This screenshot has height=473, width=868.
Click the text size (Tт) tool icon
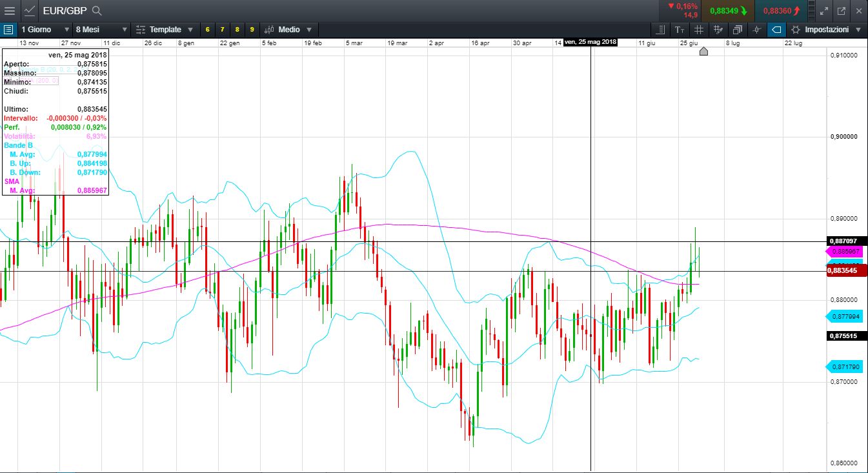pos(680,30)
